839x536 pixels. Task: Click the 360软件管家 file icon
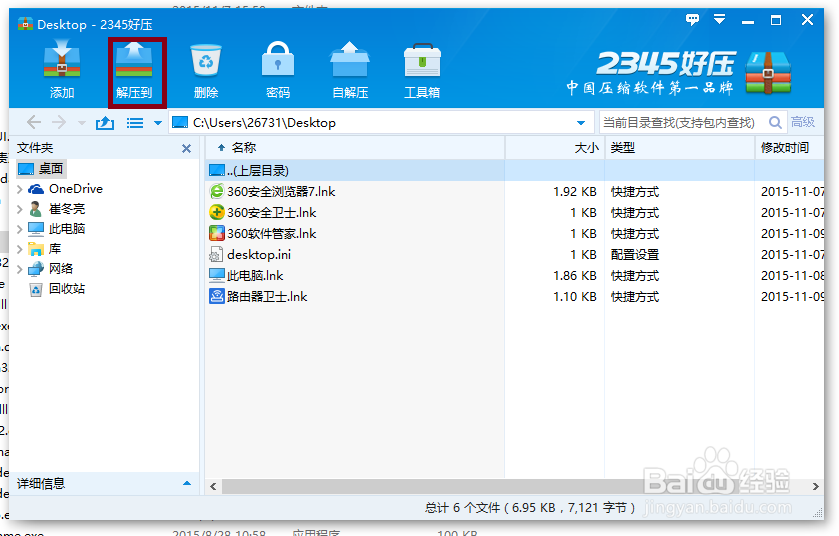[x=217, y=234]
